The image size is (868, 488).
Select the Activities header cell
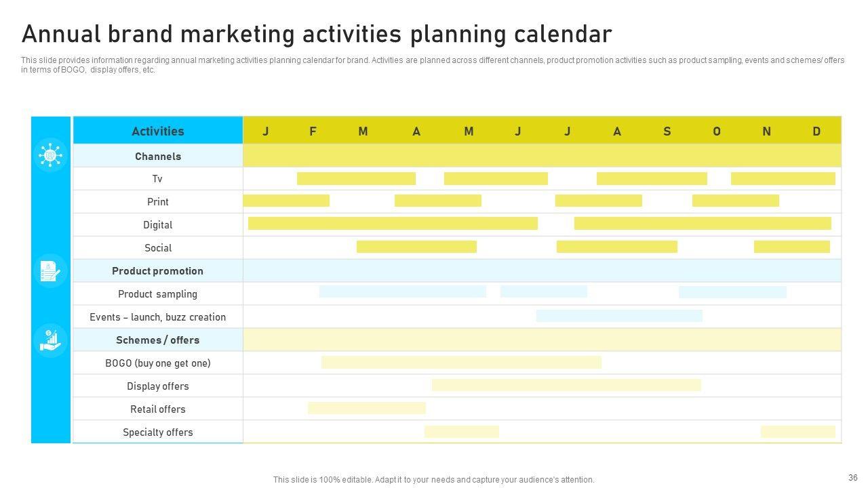[157, 131]
